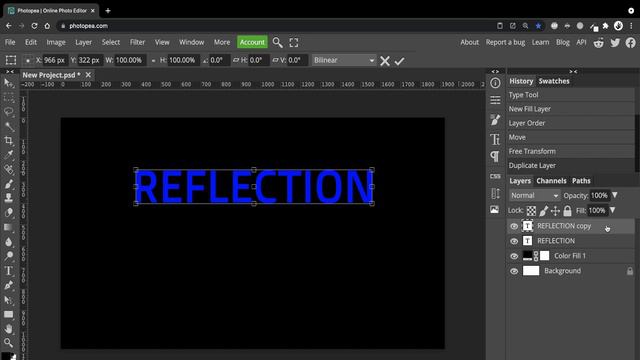
Task: Open the Paragraph panel icon
Action: click(x=495, y=156)
